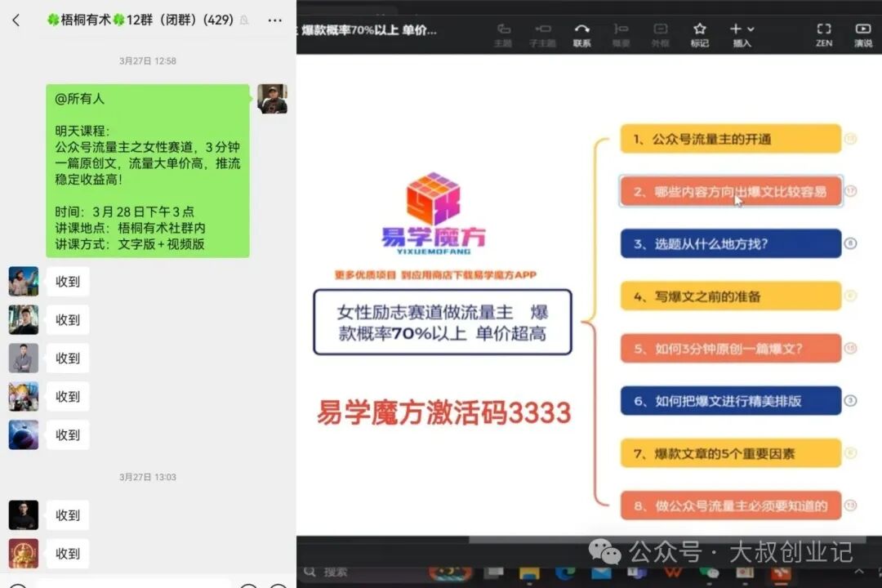Select the 写爆文之前的准备 node
Viewport: 882px width, 588px height.
731,296
